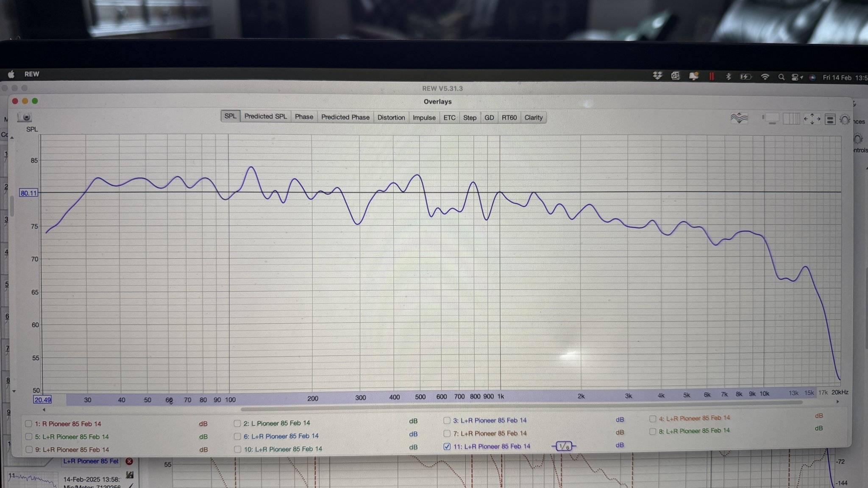Viewport: 868px width, 488px height.
Task: Open the Distortion tab
Action: pos(391,117)
